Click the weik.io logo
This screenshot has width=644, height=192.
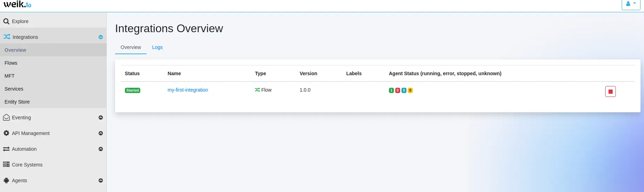pyautogui.click(x=17, y=4)
